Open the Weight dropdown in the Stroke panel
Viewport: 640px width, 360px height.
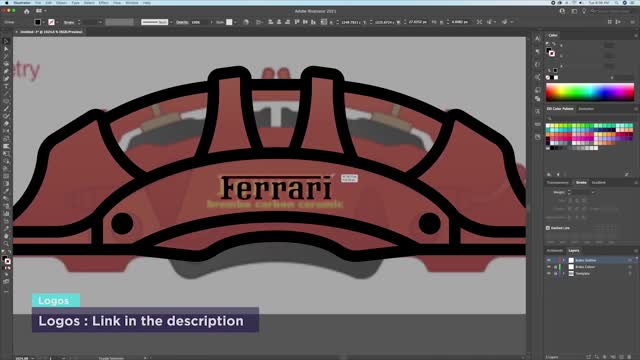593,192
